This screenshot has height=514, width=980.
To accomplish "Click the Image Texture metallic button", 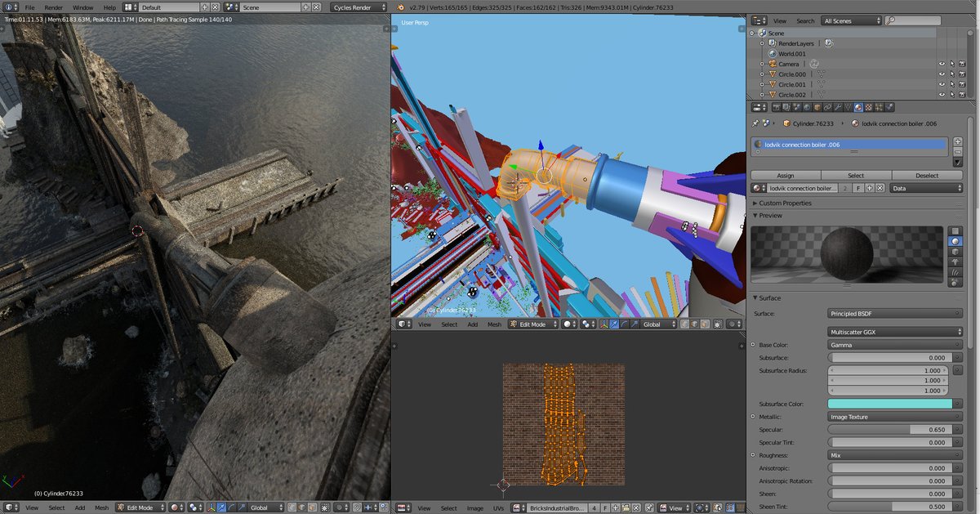I will [x=895, y=417].
